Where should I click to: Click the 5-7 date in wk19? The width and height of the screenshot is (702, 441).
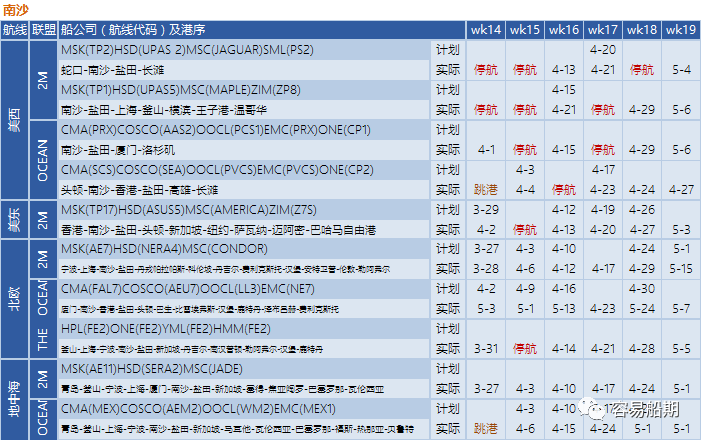681,309
